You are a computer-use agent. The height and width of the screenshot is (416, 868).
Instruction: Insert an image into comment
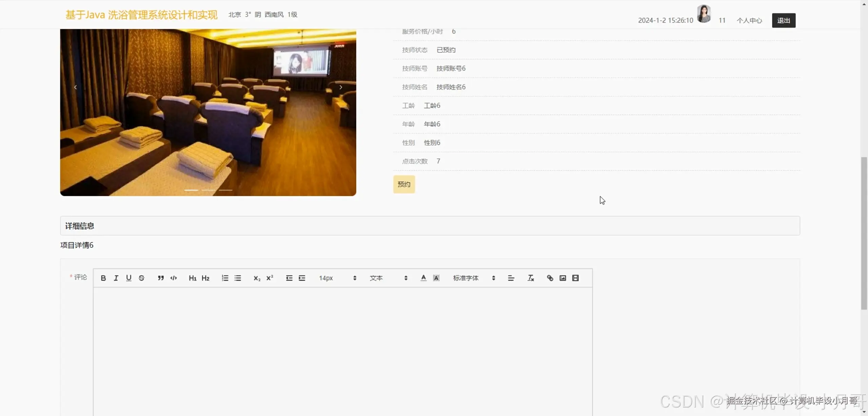click(x=563, y=278)
